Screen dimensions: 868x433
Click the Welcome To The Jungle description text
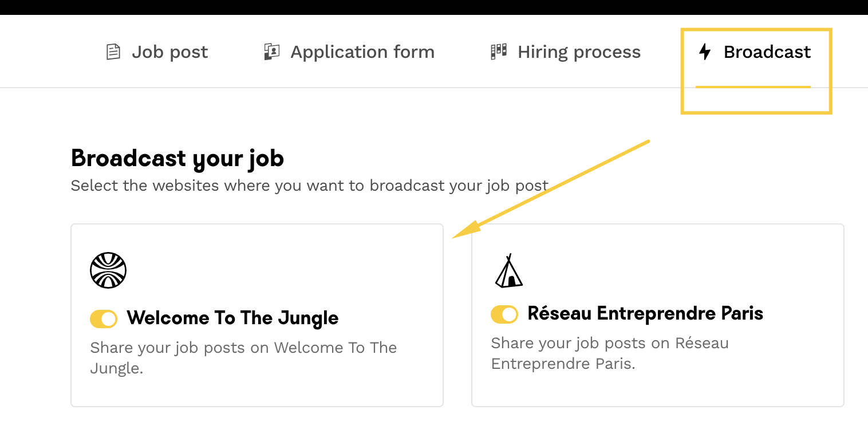pos(243,357)
